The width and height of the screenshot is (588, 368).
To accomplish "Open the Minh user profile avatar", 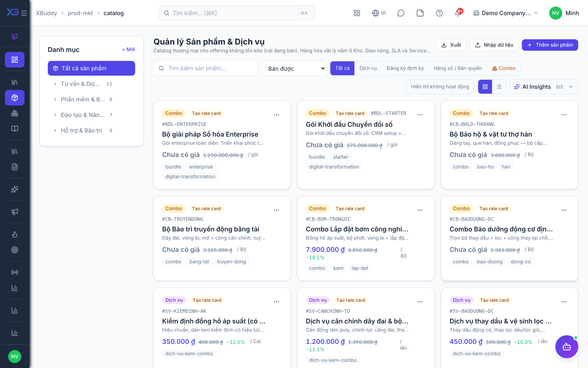I will click(556, 13).
